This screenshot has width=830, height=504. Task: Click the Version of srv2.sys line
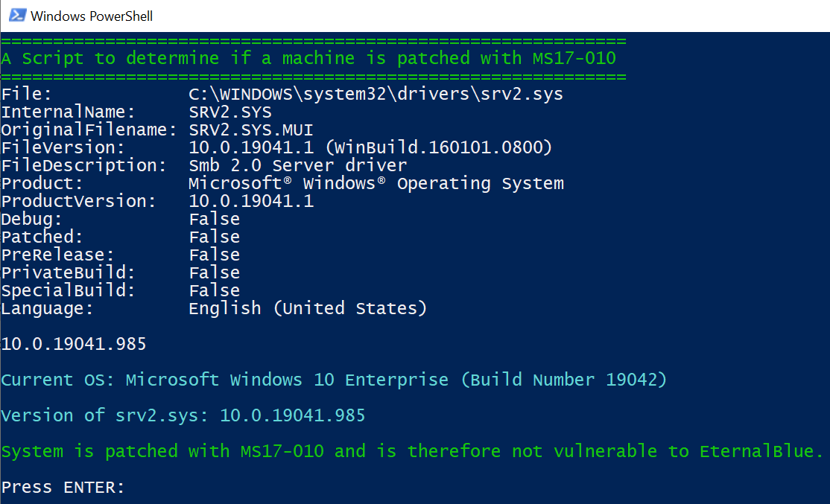pyautogui.click(x=183, y=415)
